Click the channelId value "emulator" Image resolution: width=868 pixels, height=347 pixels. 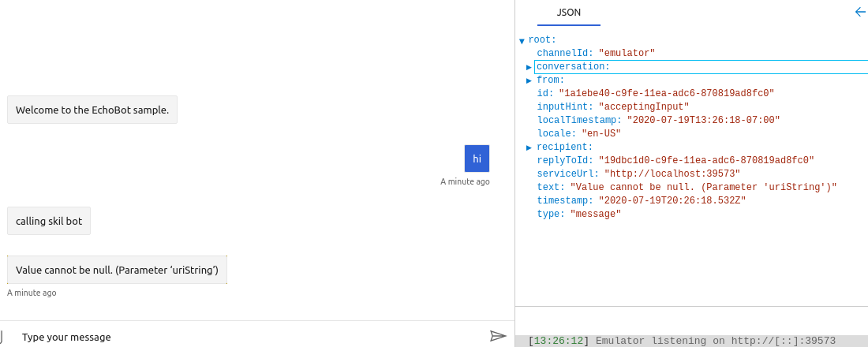pos(627,53)
